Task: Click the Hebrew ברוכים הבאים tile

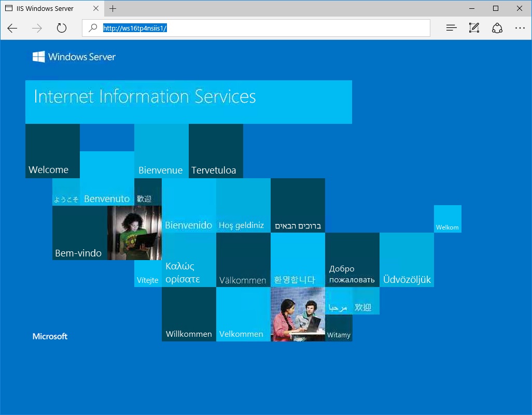Action: [x=298, y=206]
